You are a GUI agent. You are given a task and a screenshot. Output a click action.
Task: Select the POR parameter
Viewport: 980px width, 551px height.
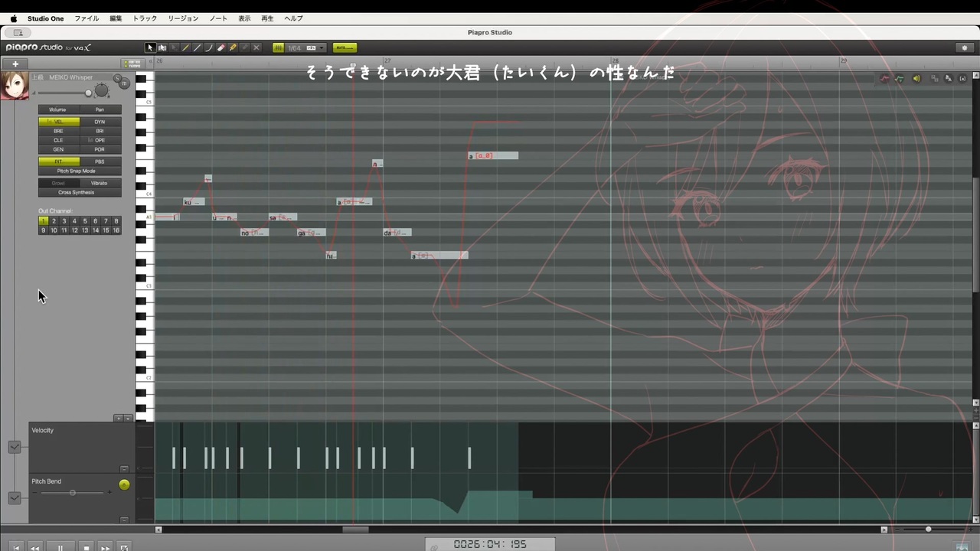pos(100,149)
